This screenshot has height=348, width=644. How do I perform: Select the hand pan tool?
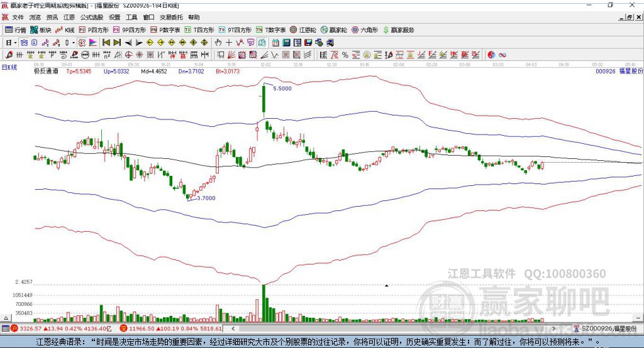(x=218, y=43)
